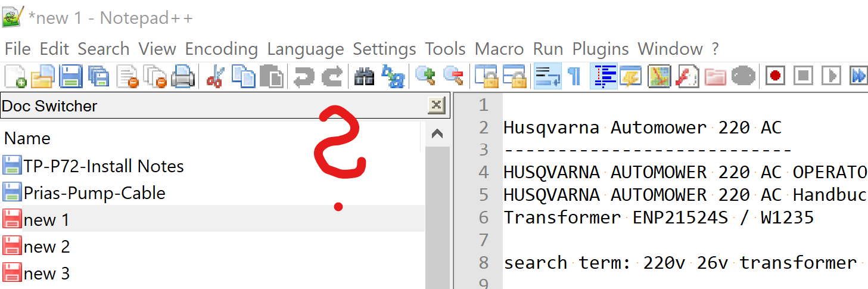Screen dimensions: 868x289
Task: Cut selection with the scissors icon
Action: (215, 77)
